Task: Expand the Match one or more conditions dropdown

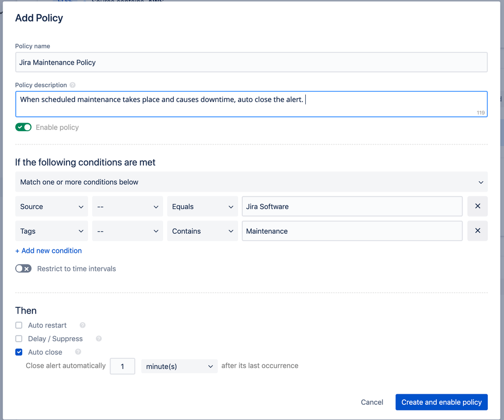Action: (251, 182)
